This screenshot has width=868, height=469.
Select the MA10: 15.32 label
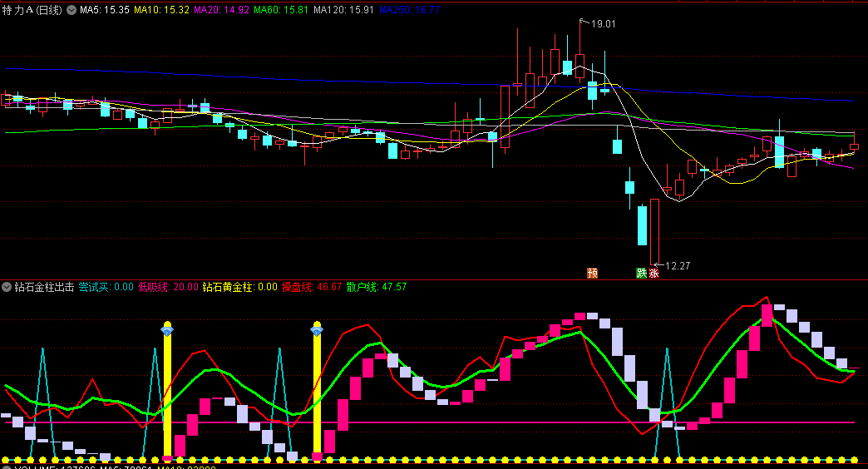click(161, 10)
